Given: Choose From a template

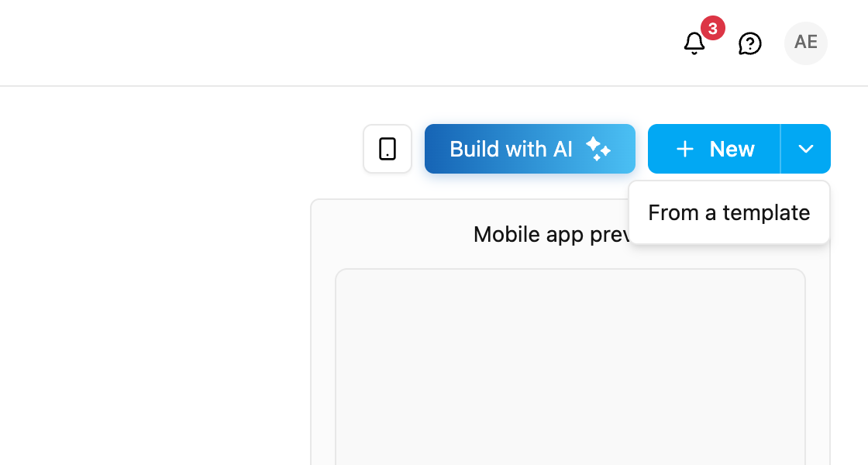Looking at the screenshot, I should pos(729,212).
